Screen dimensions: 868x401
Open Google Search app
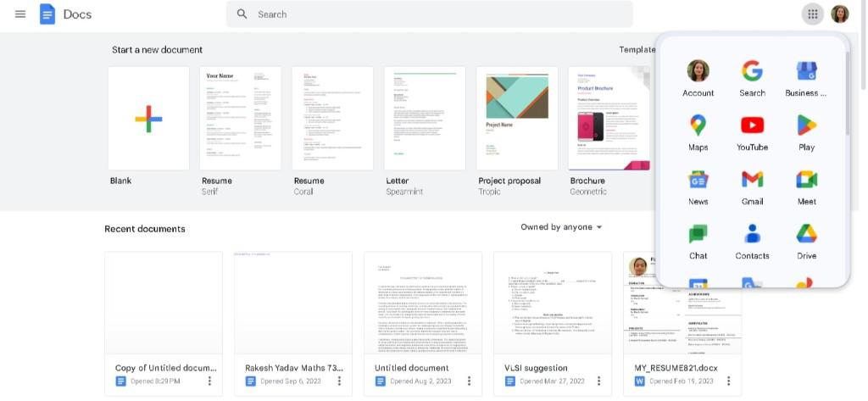[x=753, y=79]
